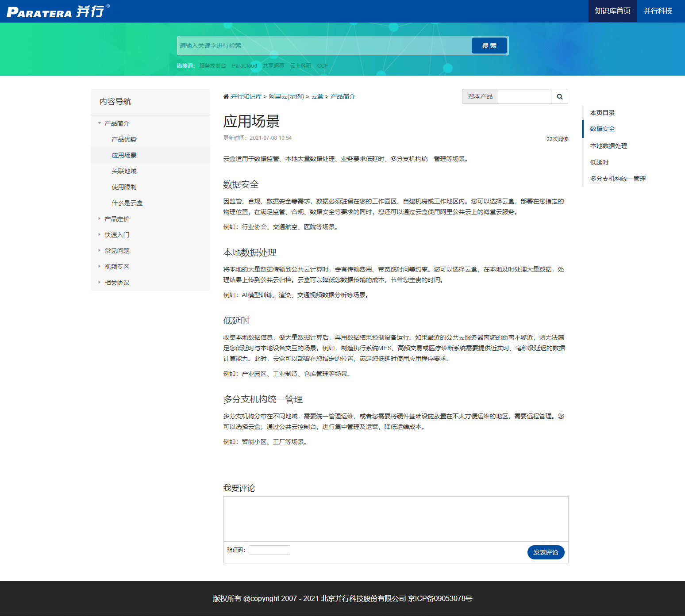Select hot word 共享超算
Screen dimensions: 685x616
273,65
